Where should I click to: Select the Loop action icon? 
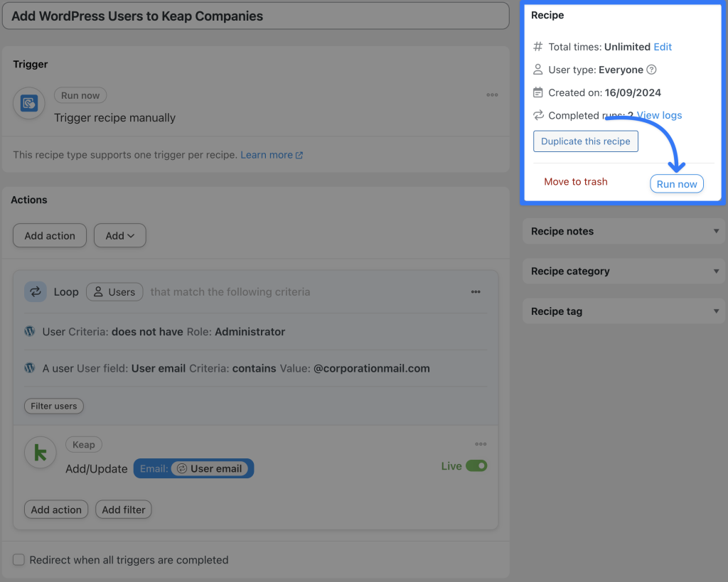point(36,291)
